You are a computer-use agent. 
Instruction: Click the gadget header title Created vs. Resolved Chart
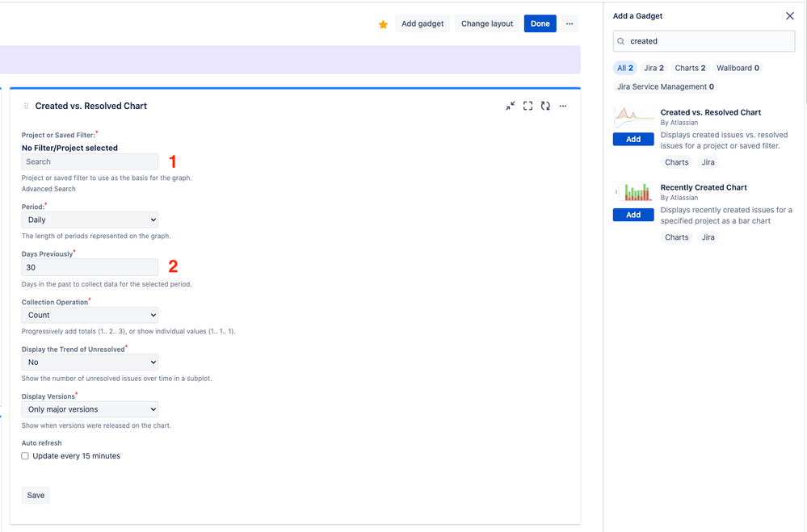pos(91,106)
